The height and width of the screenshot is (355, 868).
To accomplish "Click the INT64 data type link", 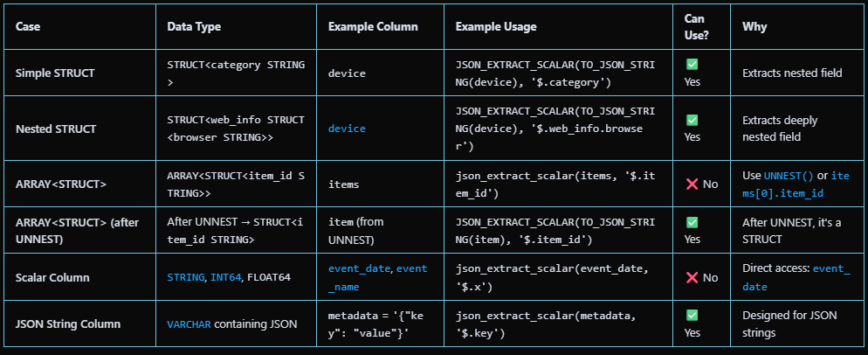I will click(x=225, y=277).
